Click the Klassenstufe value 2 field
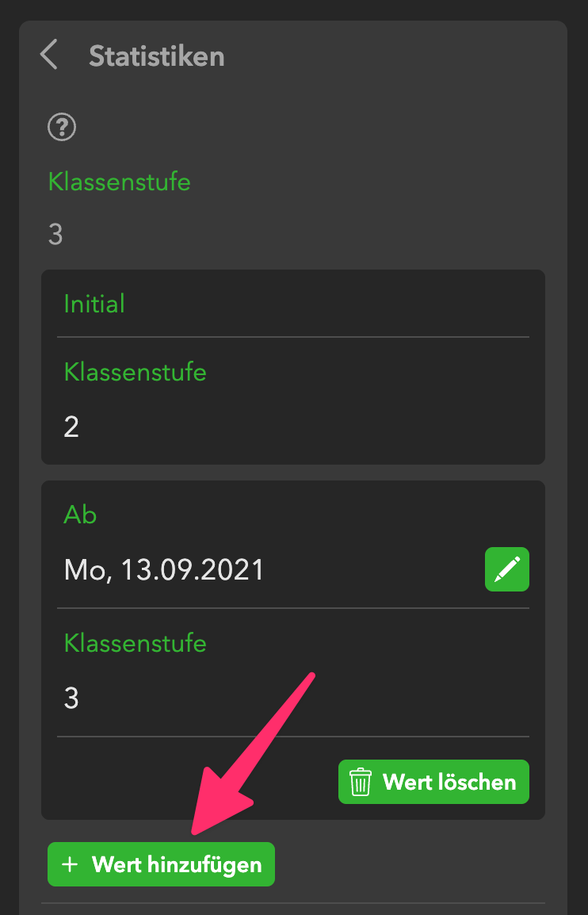 [71, 427]
